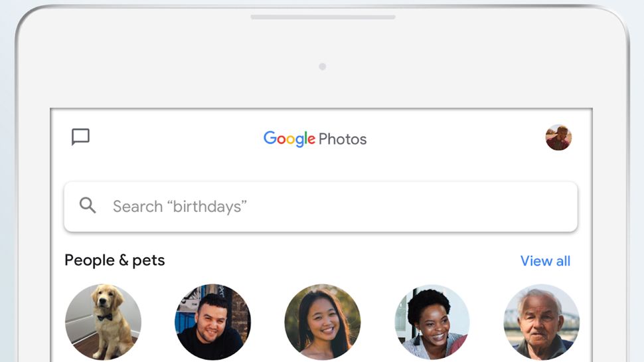Click the magnifying glass search icon

(x=88, y=205)
